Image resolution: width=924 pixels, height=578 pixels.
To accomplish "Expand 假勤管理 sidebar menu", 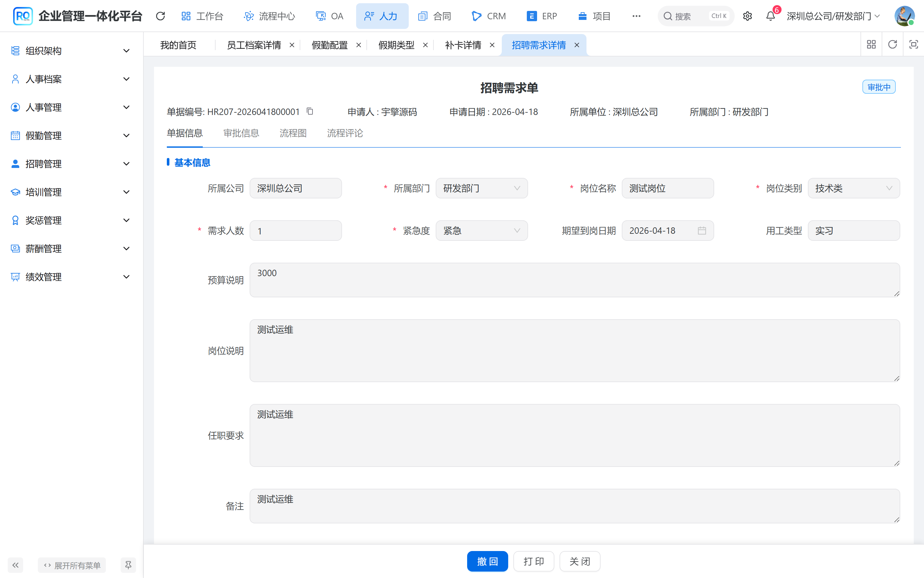I will pos(72,136).
